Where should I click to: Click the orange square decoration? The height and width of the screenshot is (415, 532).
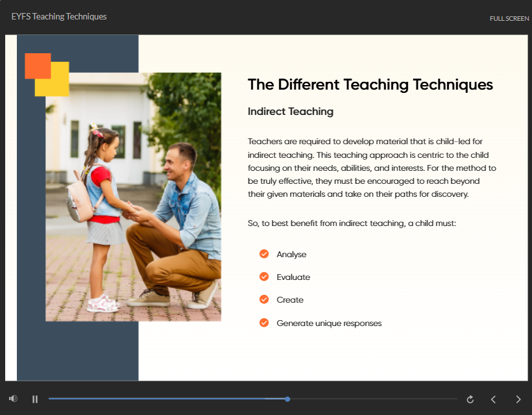[x=34, y=63]
